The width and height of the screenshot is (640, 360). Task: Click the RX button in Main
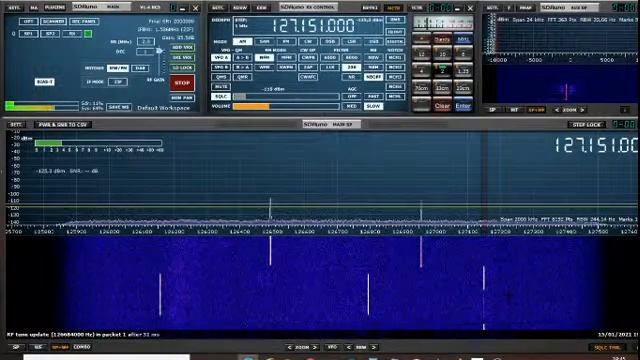click(72, 34)
